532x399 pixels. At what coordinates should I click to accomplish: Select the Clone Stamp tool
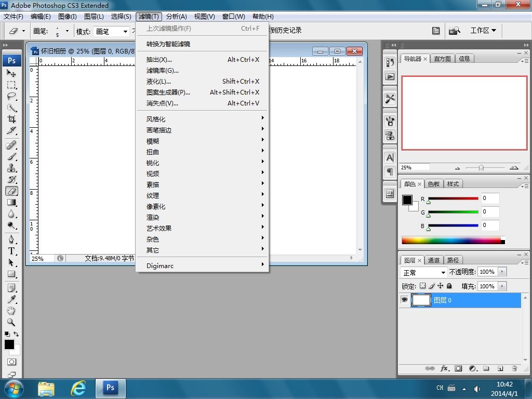click(11, 168)
